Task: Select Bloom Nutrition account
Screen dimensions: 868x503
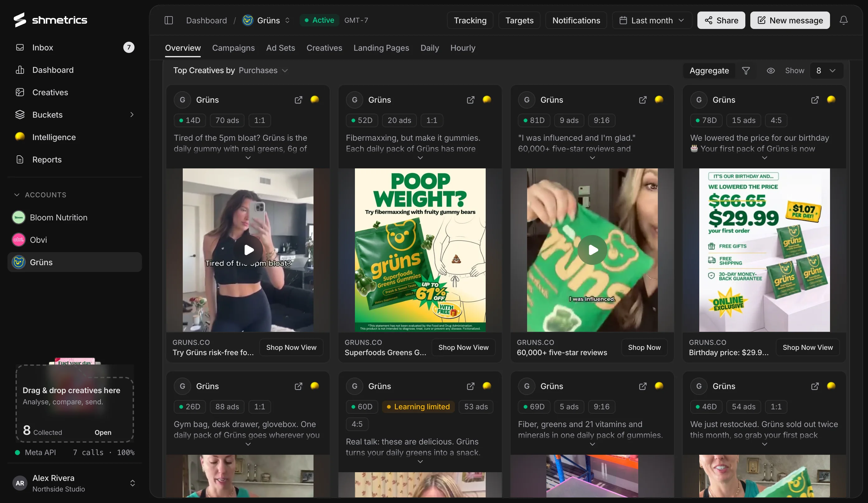Action: click(74, 217)
